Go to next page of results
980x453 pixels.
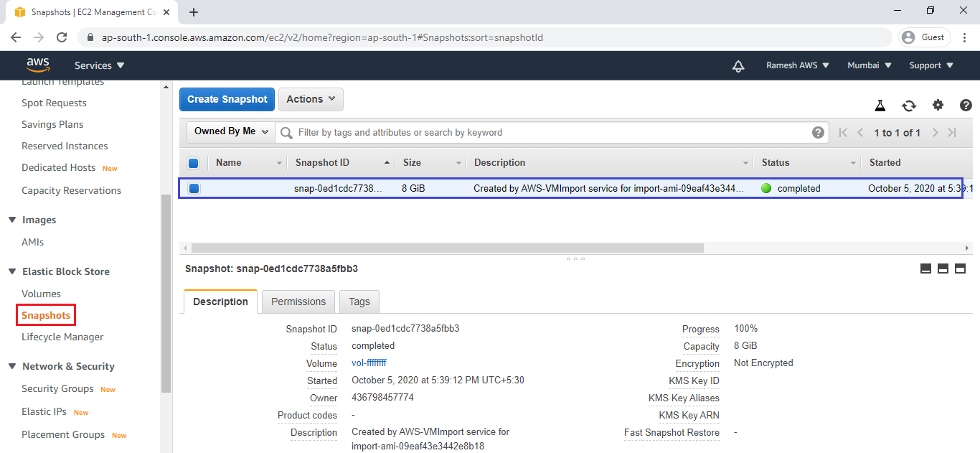click(x=936, y=133)
